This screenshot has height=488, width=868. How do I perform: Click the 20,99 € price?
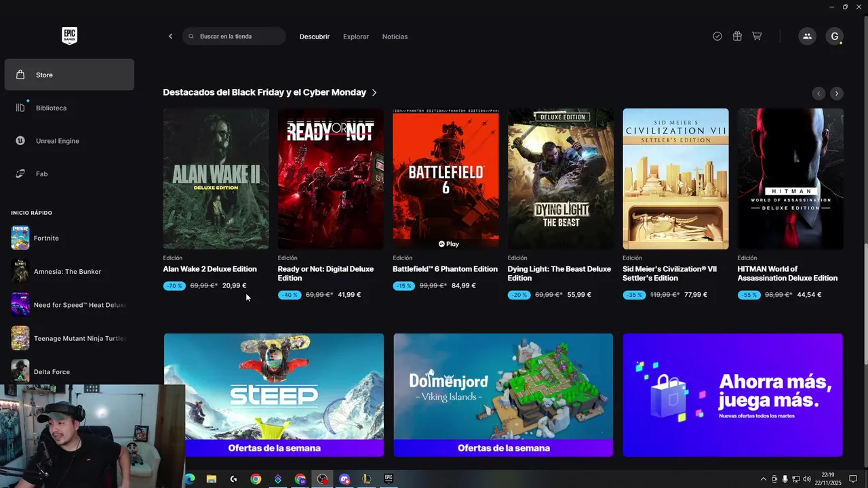(234, 286)
